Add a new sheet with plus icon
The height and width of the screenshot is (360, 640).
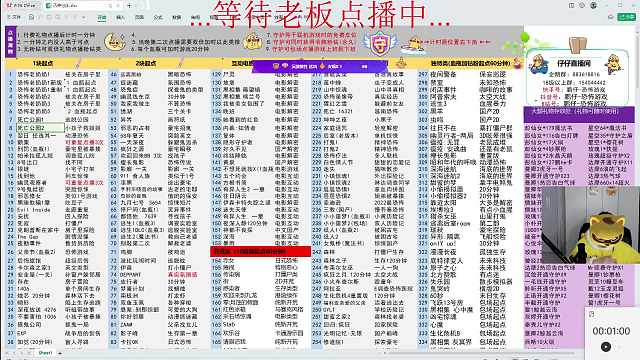tap(60, 353)
